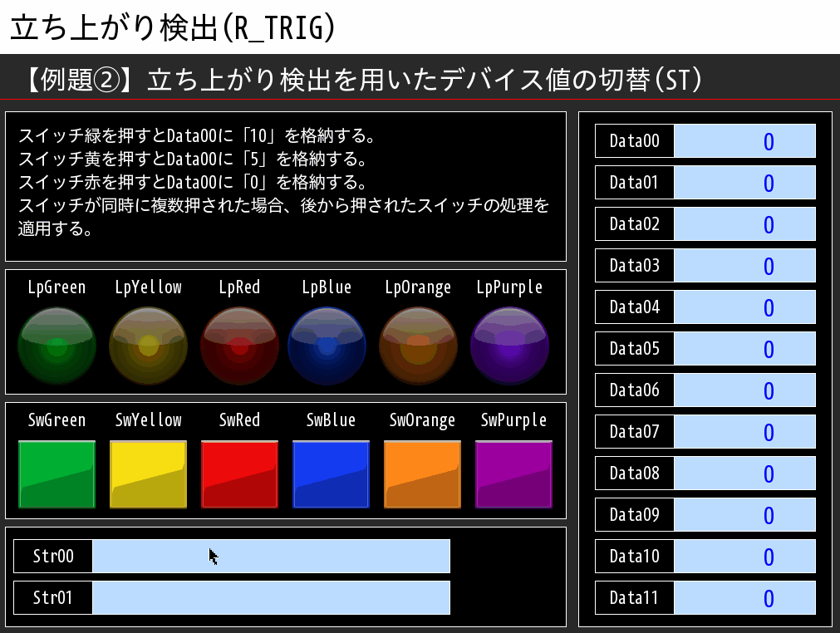Click the Data00 value field
The width and height of the screenshot is (840, 633).
[x=744, y=141]
